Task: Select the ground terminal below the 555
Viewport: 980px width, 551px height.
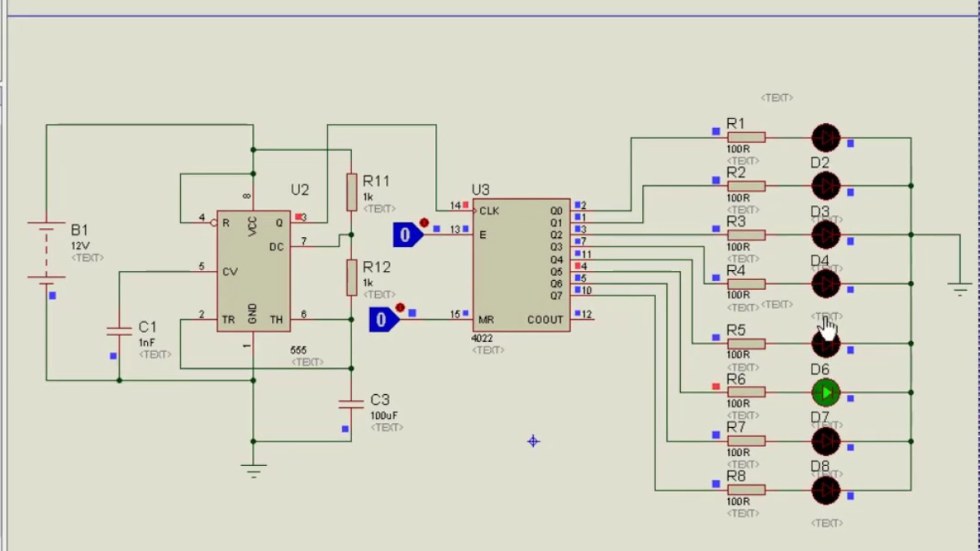Action: point(253,470)
